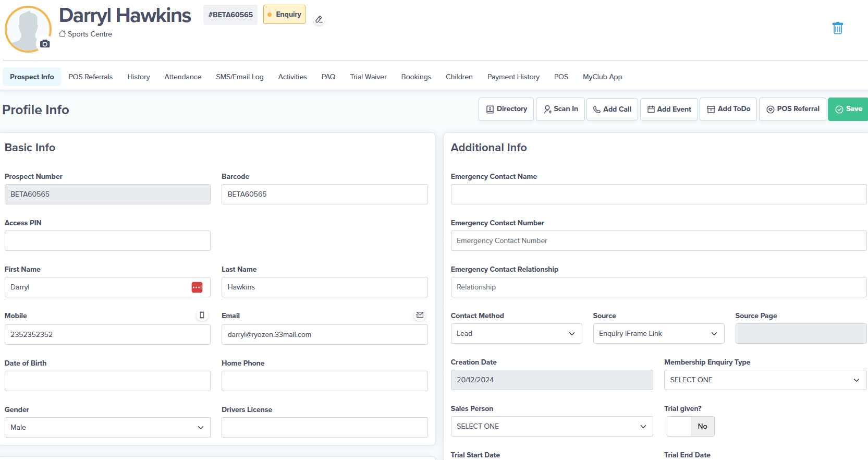The image size is (868, 460).
Task: Open the POS tab
Action: click(x=561, y=77)
